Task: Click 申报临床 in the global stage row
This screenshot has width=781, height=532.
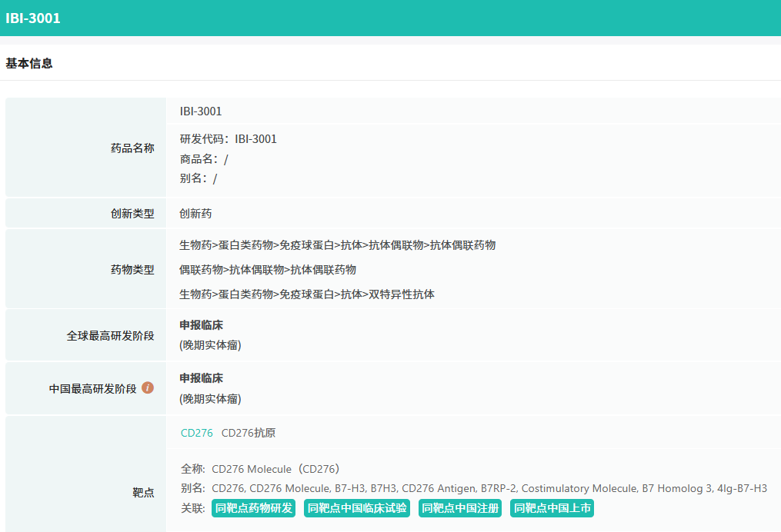Action: click(202, 325)
